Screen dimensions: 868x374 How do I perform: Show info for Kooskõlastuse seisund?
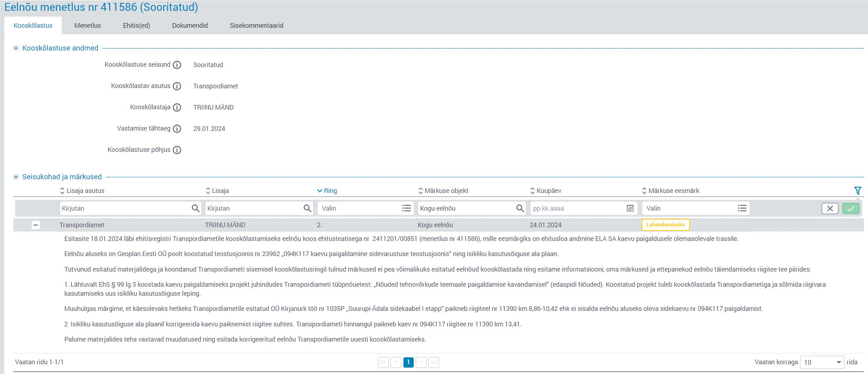177,65
